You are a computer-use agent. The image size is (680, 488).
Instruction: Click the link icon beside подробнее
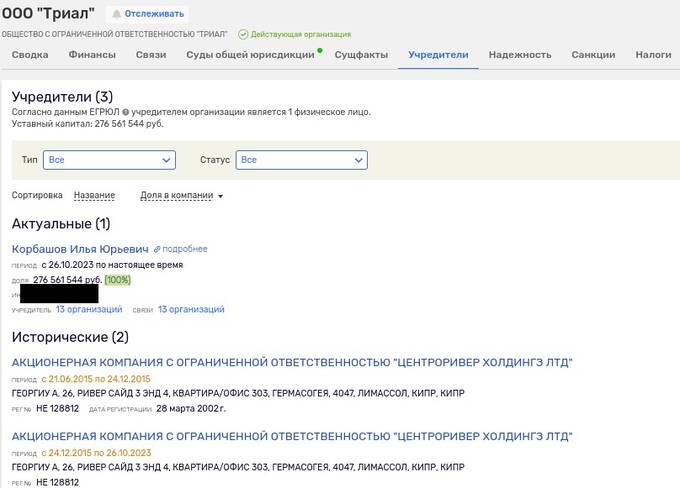coord(157,249)
